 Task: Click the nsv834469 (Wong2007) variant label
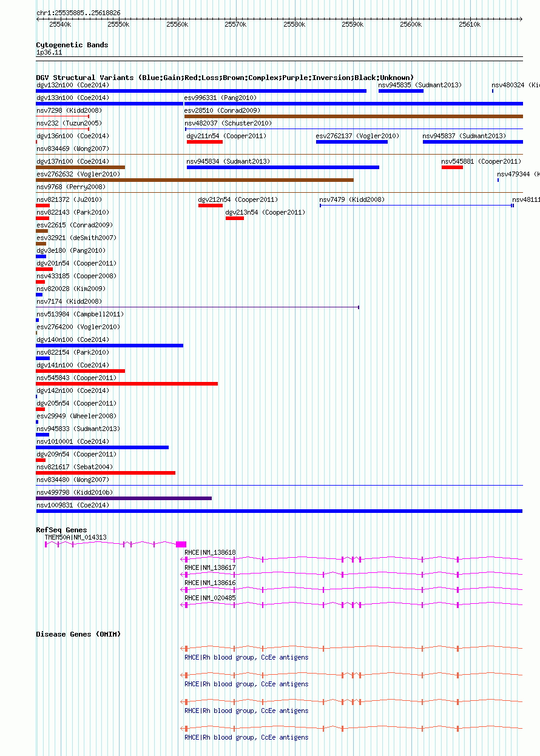73,149
